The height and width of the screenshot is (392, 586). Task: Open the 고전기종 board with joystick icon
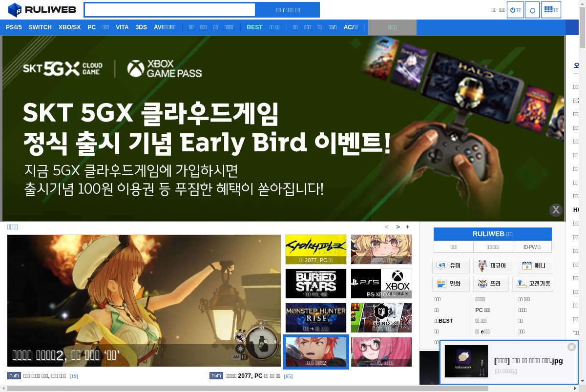pos(533,284)
